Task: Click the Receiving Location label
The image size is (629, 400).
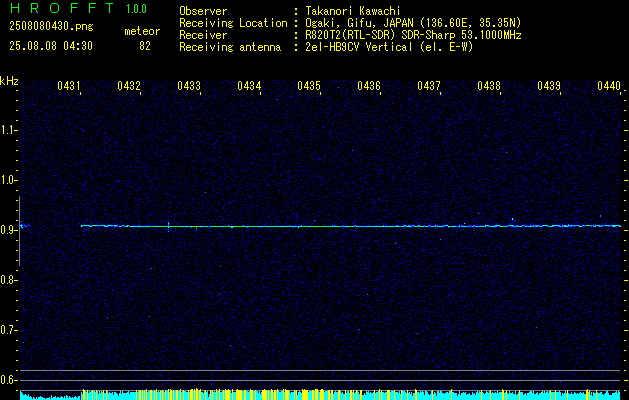Action: 233,23
